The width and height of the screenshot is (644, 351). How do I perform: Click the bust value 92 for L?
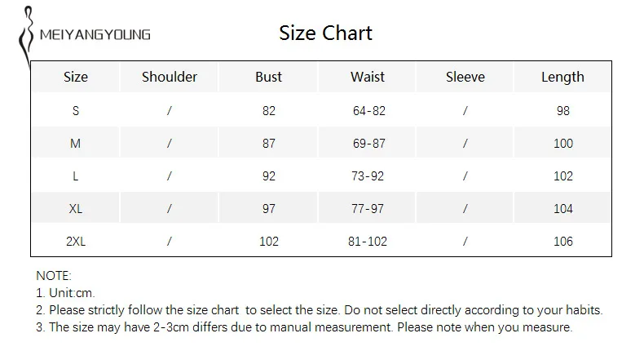pos(269,176)
